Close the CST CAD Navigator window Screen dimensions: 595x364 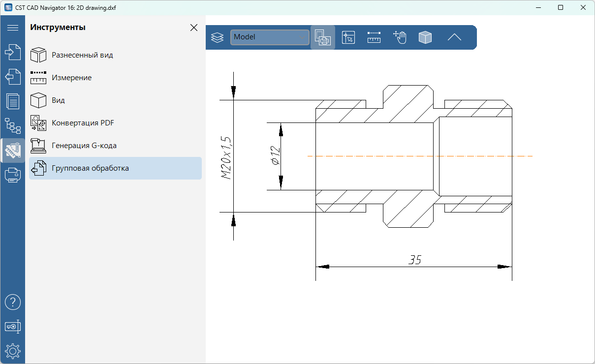pos(583,7)
